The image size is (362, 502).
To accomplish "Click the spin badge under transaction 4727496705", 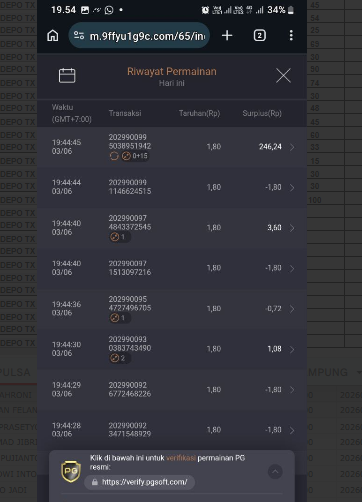I will tap(119, 318).
